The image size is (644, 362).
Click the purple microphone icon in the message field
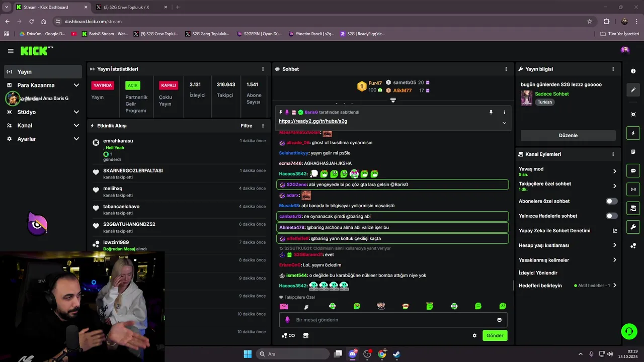[x=288, y=320]
